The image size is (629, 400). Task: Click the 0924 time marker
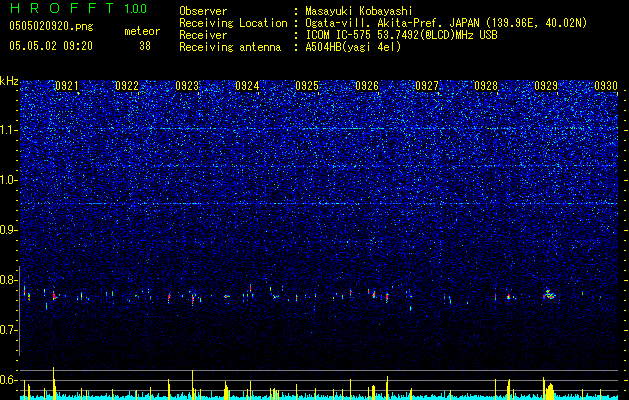[x=247, y=85]
